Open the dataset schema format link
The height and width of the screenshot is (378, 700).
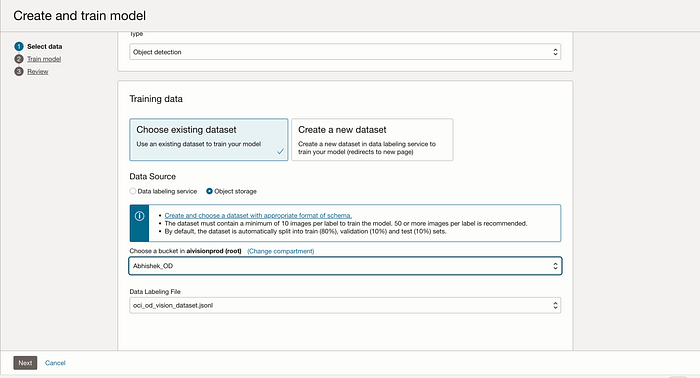(258, 215)
